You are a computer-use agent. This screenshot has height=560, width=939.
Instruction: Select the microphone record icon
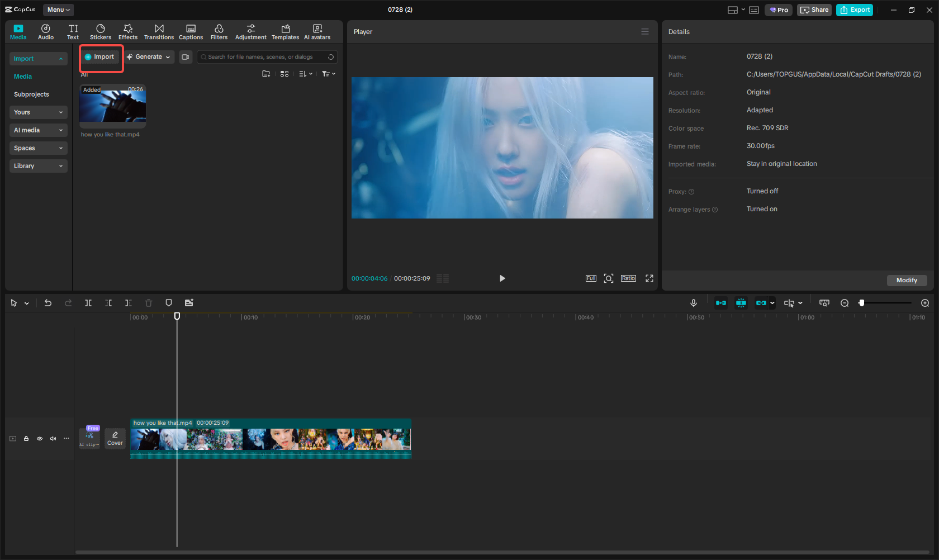coord(693,302)
